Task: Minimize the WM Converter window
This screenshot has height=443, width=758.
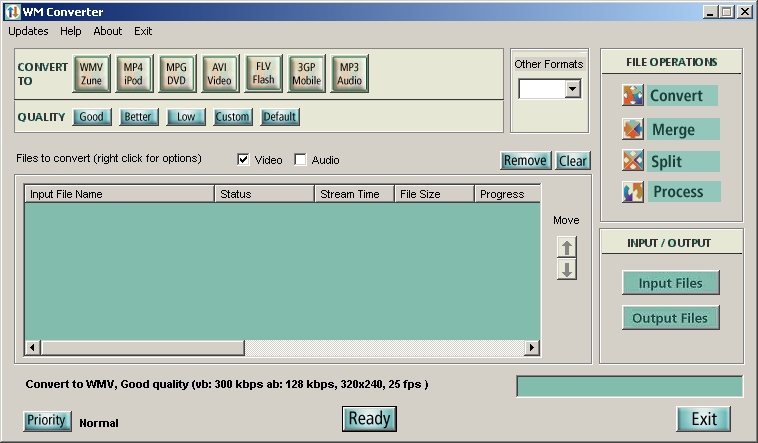Action: [710, 12]
